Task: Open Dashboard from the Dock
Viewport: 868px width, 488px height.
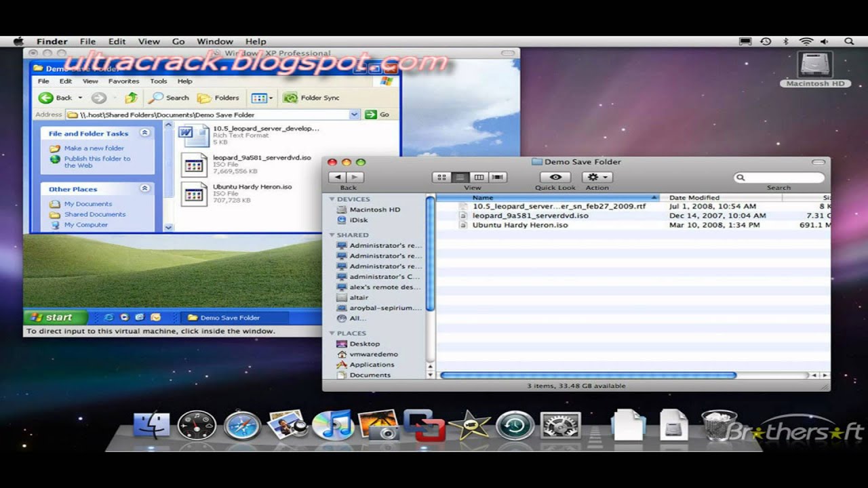Action: pyautogui.click(x=197, y=426)
